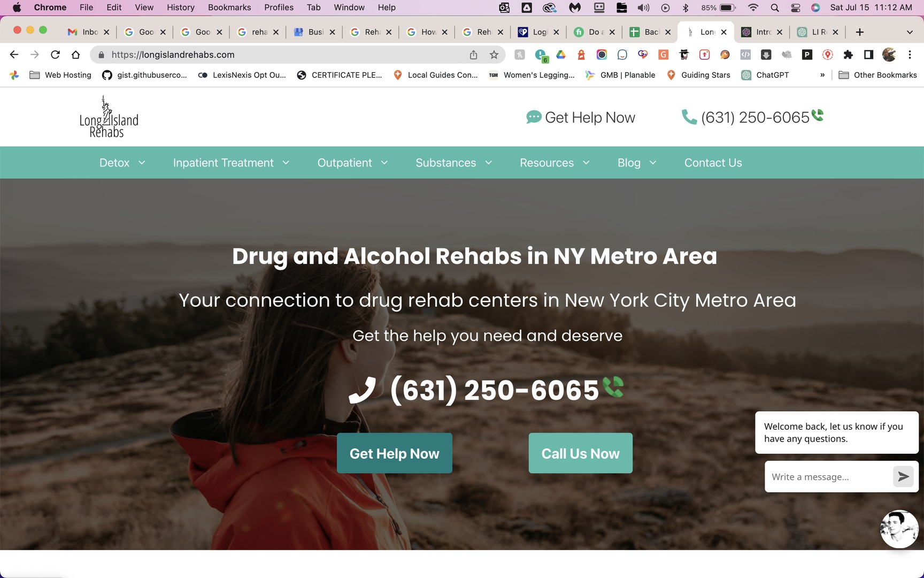Viewport: 924px width, 578px height.
Task: Show hidden bookmarks overflow chevron
Action: click(822, 75)
